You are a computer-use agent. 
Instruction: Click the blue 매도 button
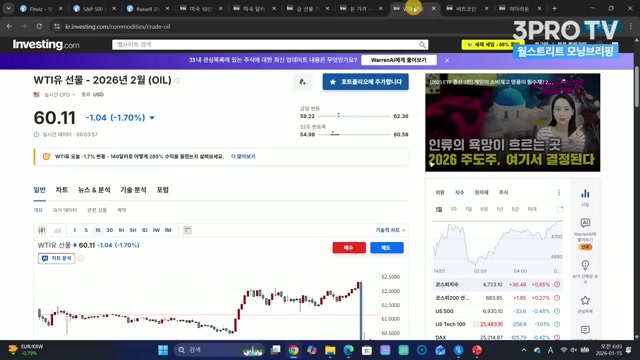387,248
